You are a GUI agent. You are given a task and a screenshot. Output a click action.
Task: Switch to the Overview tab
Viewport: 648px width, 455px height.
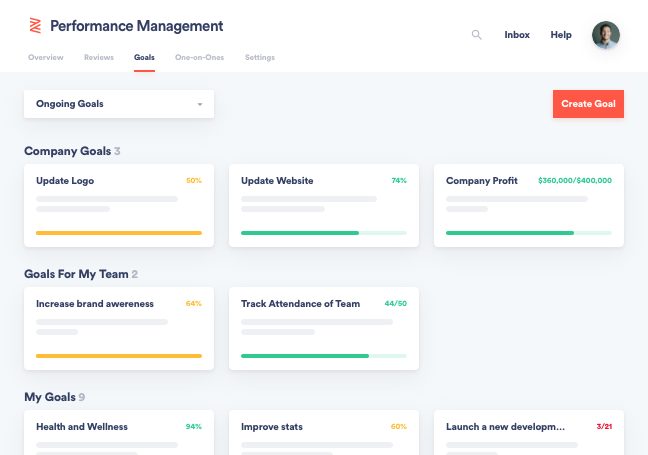(x=46, y=57)
